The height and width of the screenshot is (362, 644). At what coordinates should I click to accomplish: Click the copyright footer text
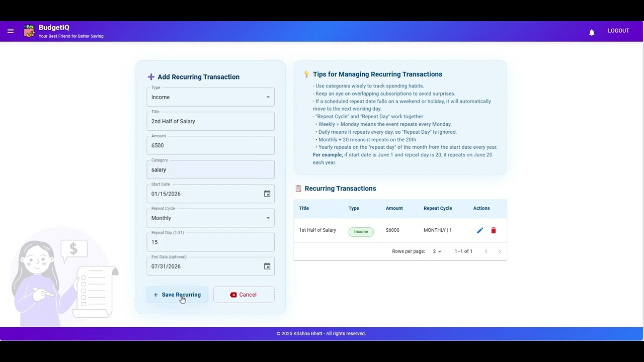pyautogui.click(x=321, y=334)
